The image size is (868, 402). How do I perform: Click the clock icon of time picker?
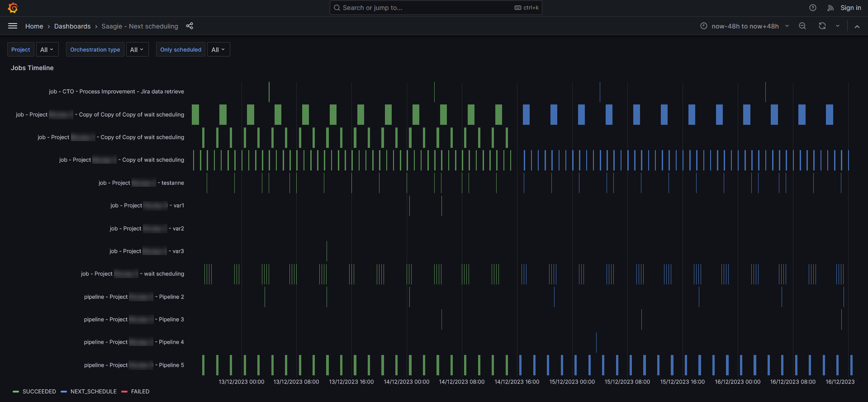click(704, 26)
